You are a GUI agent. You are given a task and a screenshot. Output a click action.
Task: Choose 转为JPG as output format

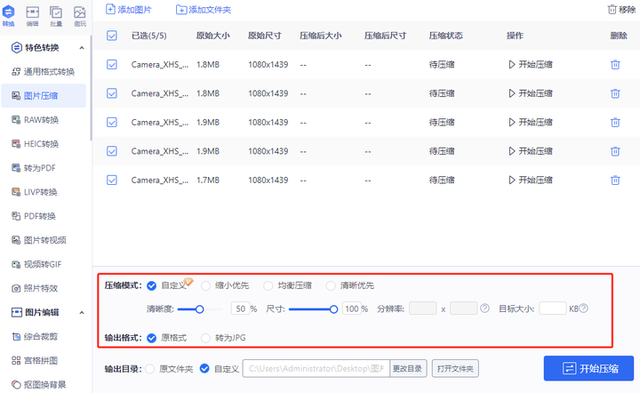click(x=206, y=338)
